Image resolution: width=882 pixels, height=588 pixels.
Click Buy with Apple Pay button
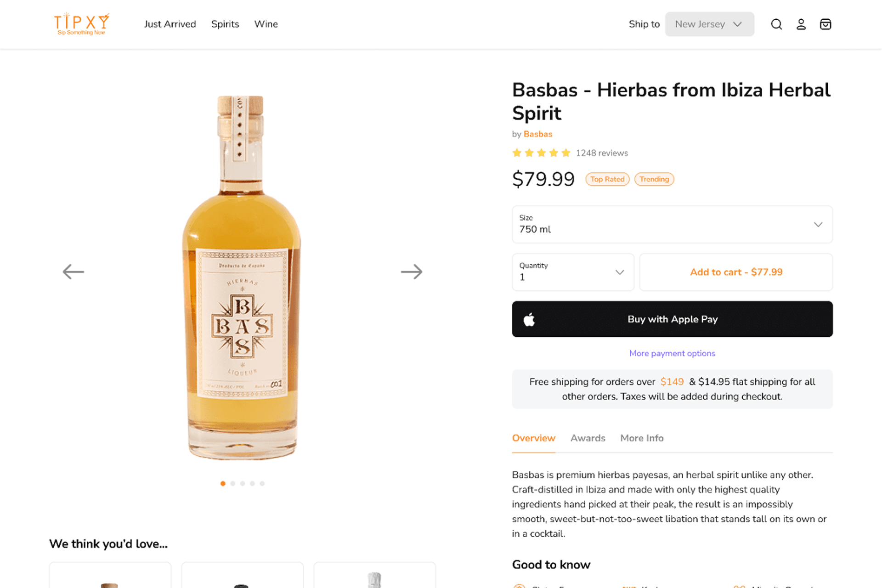click(x=672, y=319)
